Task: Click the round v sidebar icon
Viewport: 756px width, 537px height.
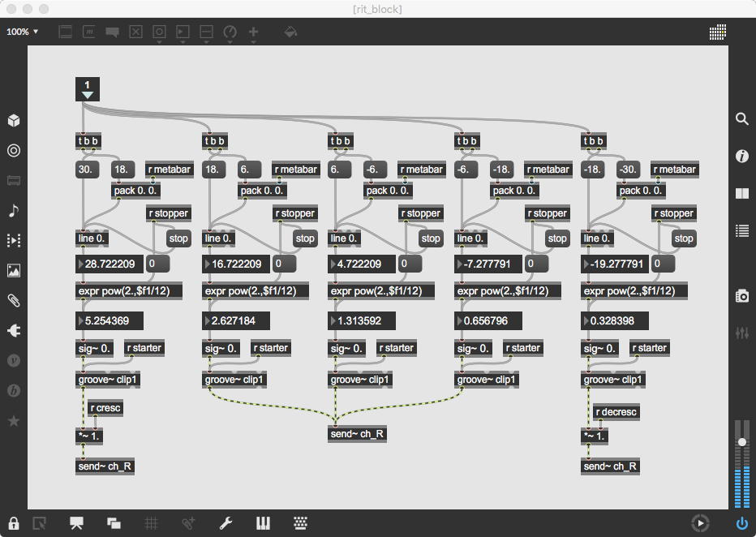Action: pyautogui.click(x=14, y=361)
